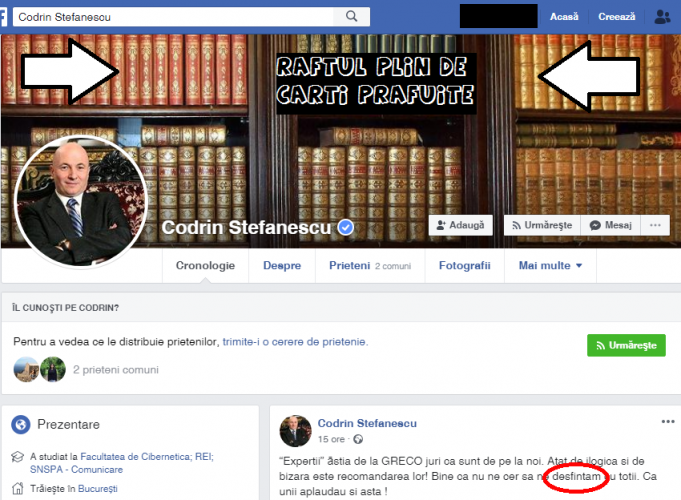Focus the Codrin Stefanescu search field
Image resolution: width=681 pixels, height=500 pixels.
coord(173,17)
